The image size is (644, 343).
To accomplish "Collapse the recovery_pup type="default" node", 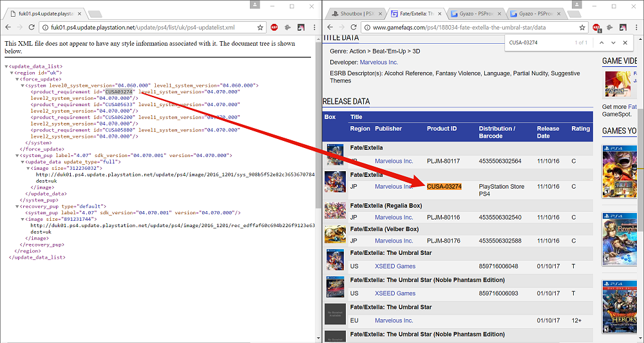I will click(x=17, y=207).
